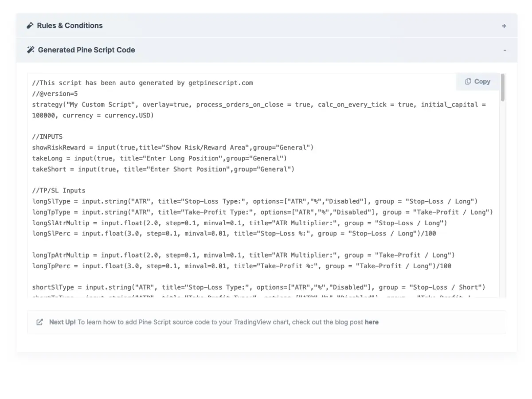
Task: Open the Rules & Conditions header
Action: (x=69, y=25)
